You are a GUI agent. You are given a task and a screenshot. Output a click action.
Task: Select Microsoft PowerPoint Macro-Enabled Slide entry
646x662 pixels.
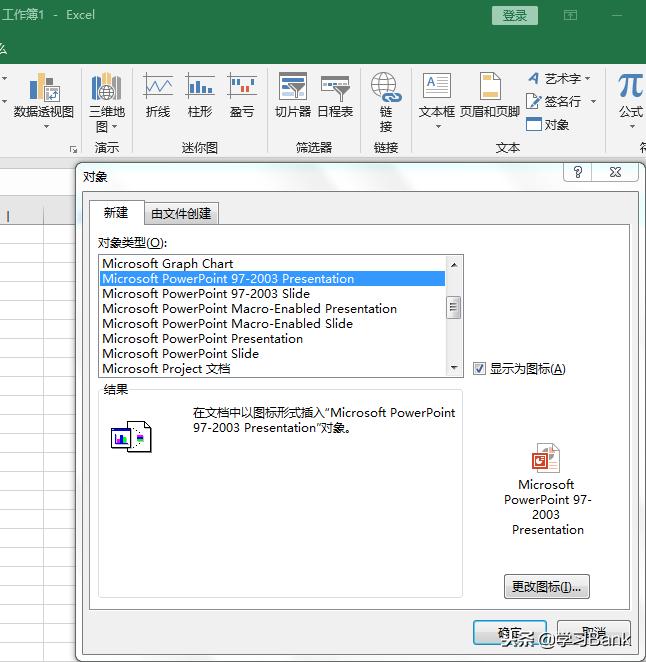coord(273,323)
